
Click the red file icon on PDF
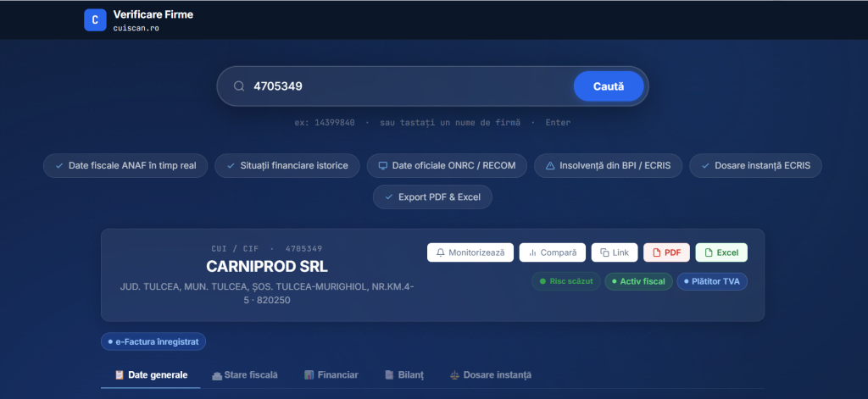point(657,252)
